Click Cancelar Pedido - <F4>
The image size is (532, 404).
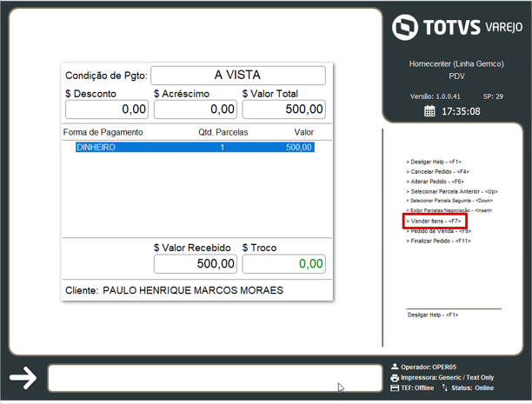pos(437,172)
